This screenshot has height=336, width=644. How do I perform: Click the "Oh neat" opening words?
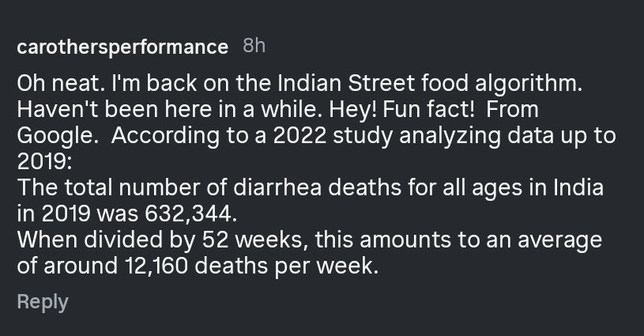tap(53, 83)
